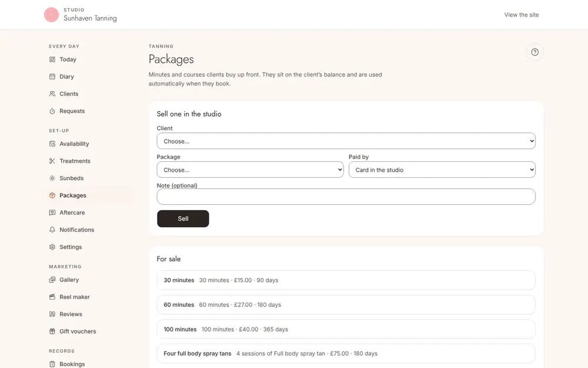
Task: Click the Reel maker clapperboard icon
Action: tap(52, 297)
